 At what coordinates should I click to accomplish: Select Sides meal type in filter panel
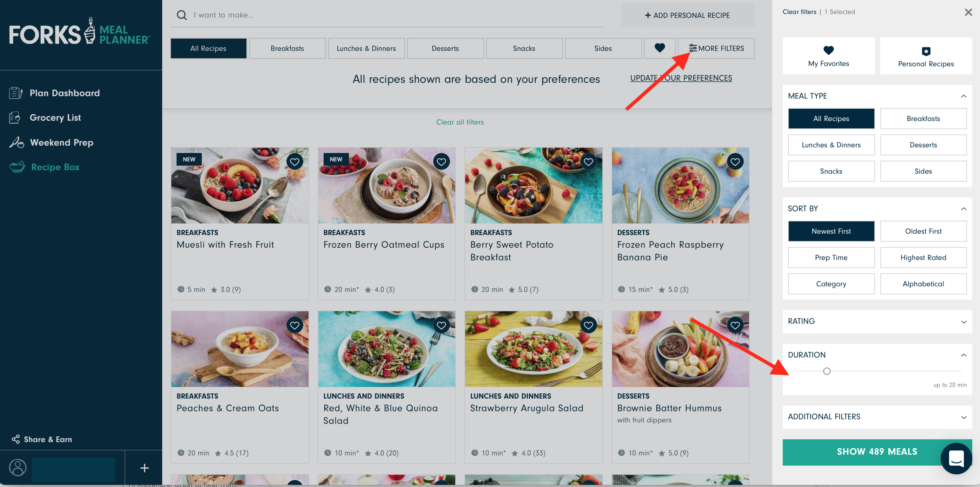pyautogui.click(x=923, y=171)
